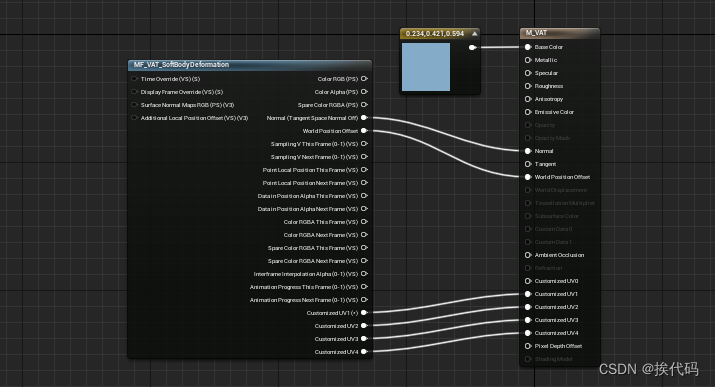Click the disabled Refraction pin
715x387 pixels.
tap(528, 268)
